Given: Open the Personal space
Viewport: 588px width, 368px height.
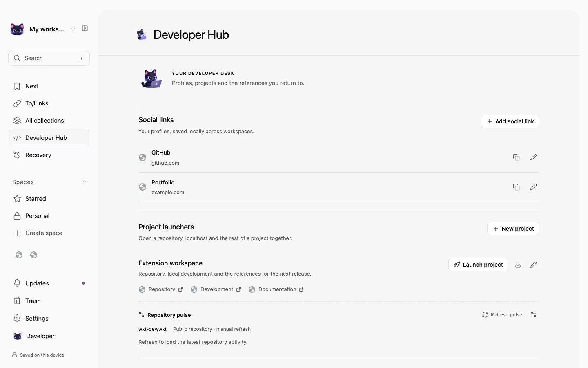Looking at the screenshot, I should point(49,216).
